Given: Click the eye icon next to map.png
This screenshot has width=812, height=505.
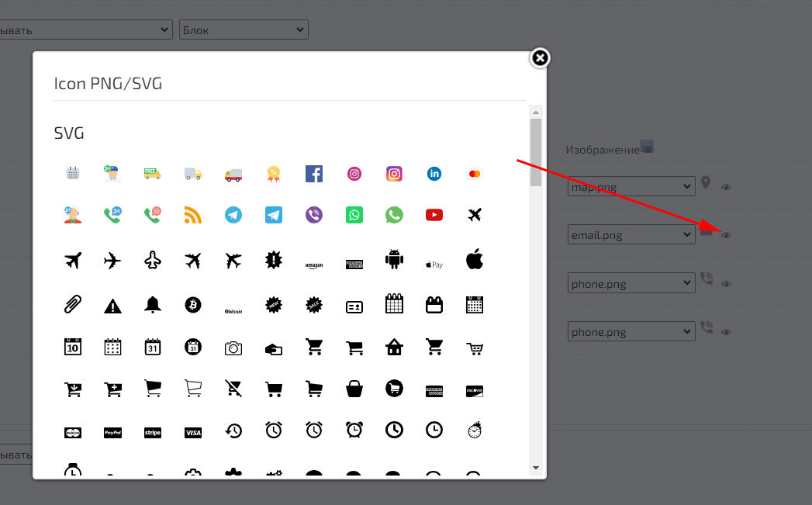Looking at the screenshot, I should pos(727,187).
